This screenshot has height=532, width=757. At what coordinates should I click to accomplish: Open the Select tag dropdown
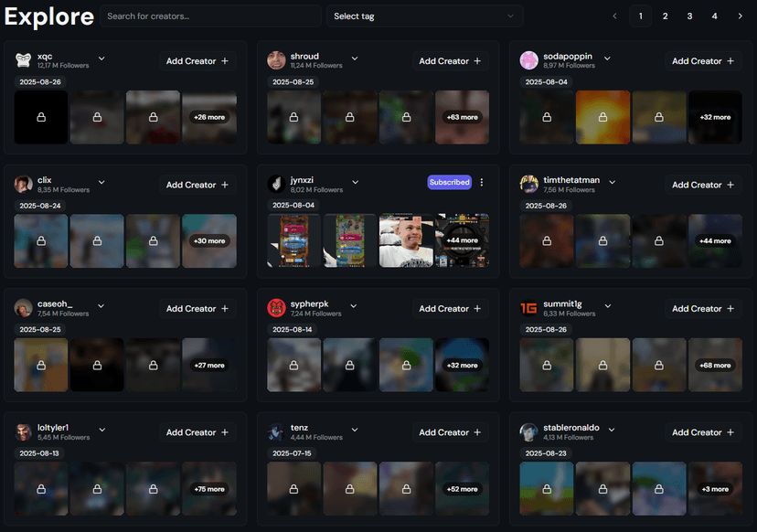pyautogui.click(x=424, y=16)
